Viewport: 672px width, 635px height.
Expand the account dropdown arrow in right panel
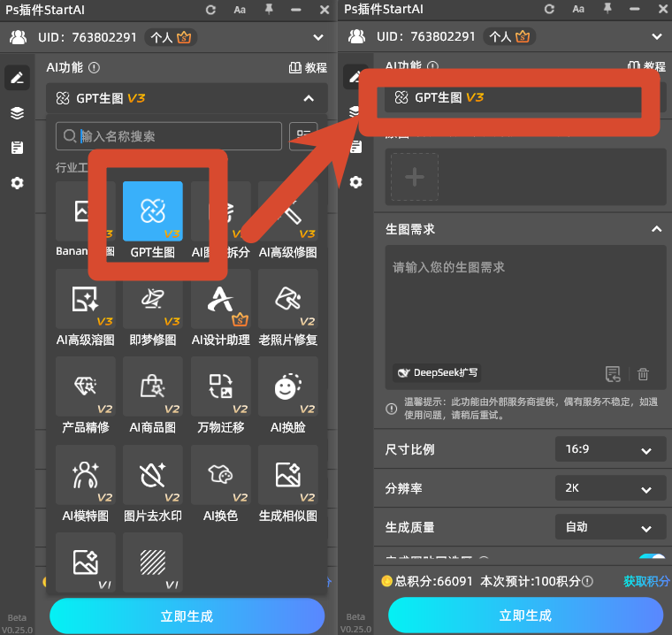pyautogui.click(x=657, y=37)
